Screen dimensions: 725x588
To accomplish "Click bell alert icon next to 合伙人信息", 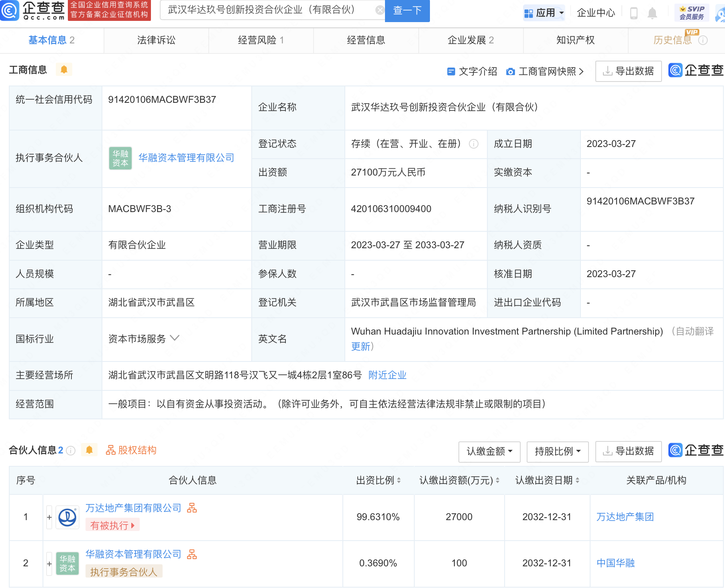I will 90,450.
